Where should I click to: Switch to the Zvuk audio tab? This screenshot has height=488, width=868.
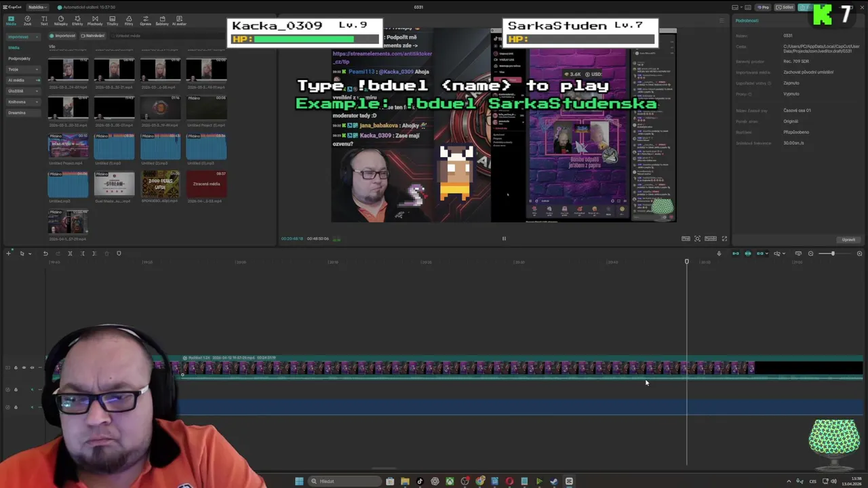point(27,20)
